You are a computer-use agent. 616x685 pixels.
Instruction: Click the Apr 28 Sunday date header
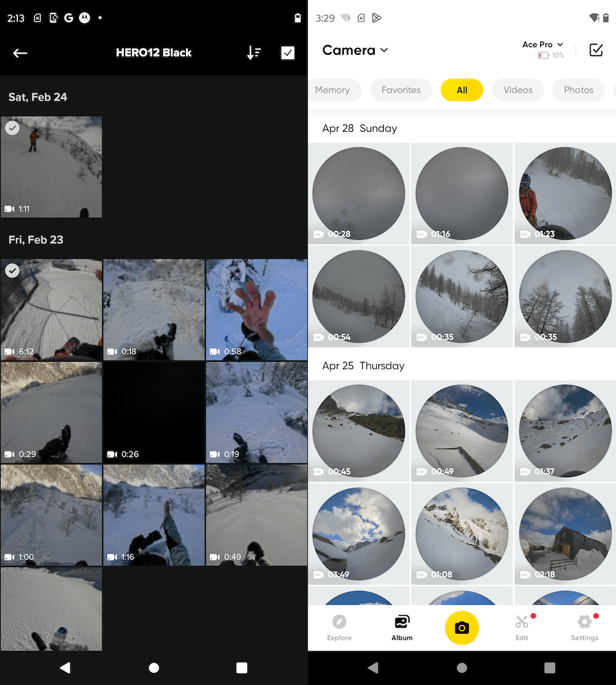click(360, 128)
